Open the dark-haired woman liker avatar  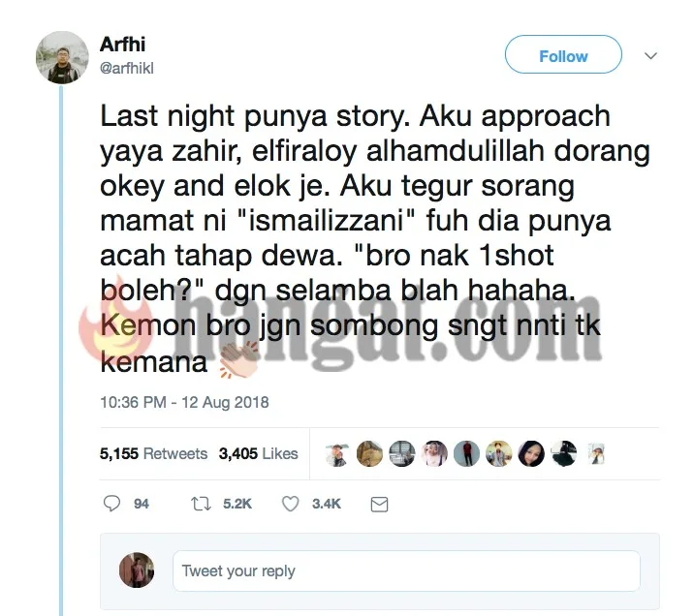coord(531,453)
